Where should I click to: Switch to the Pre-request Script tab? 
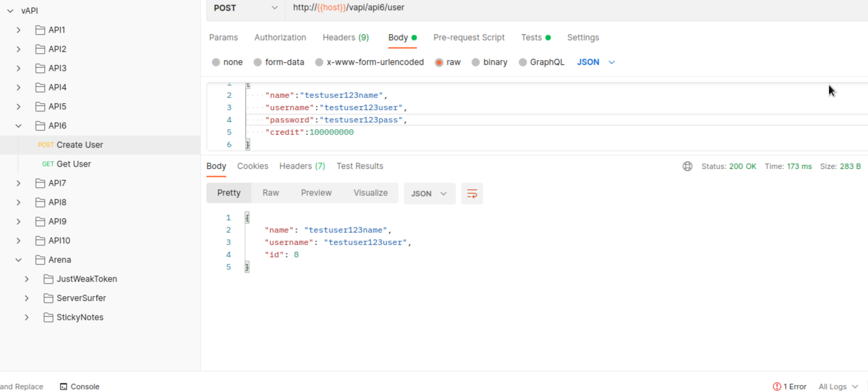click(469, 38)
